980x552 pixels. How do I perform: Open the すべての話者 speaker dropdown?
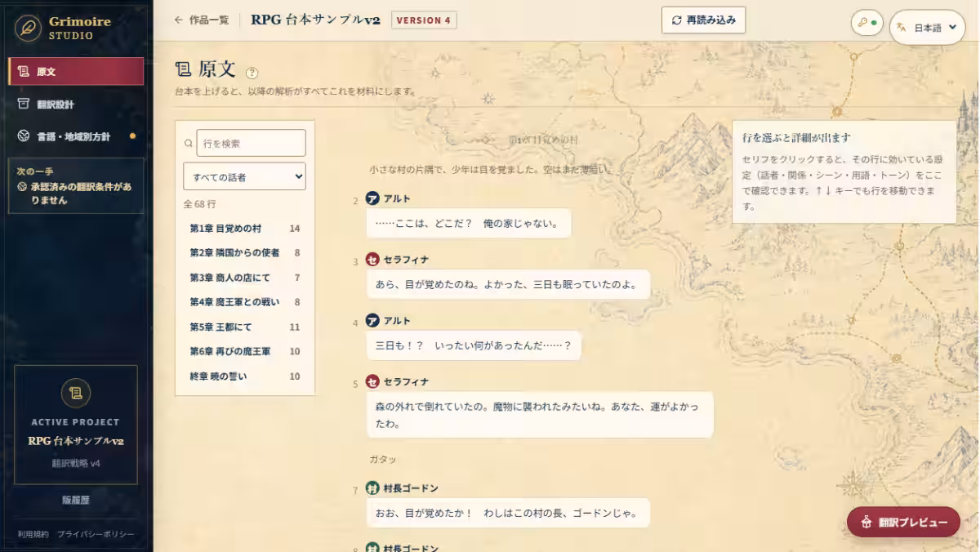244,176
